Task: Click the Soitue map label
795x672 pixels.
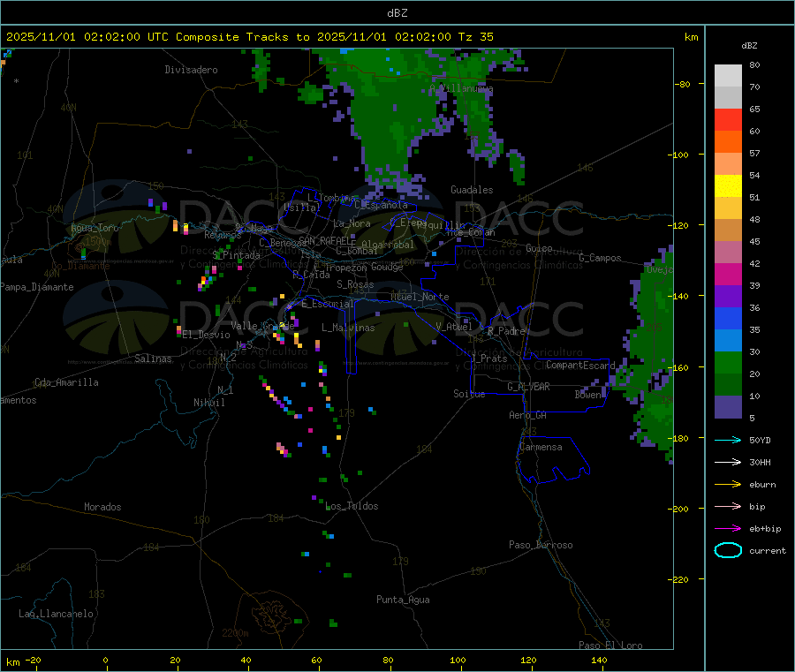Action: click(x=469, y=394)
